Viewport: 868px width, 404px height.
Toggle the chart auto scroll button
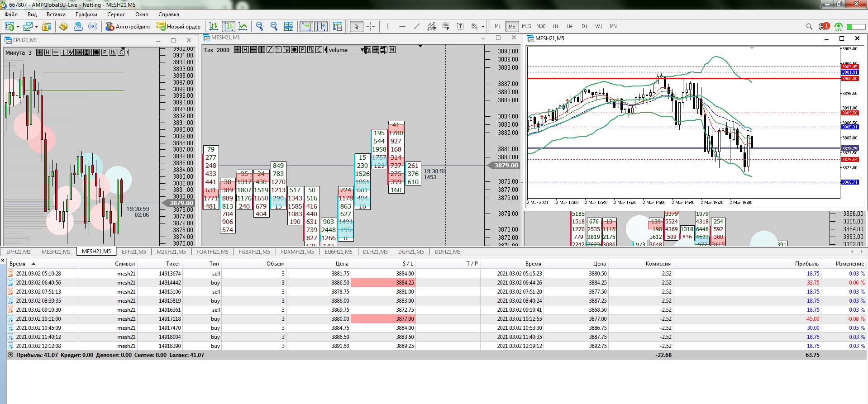306,26
